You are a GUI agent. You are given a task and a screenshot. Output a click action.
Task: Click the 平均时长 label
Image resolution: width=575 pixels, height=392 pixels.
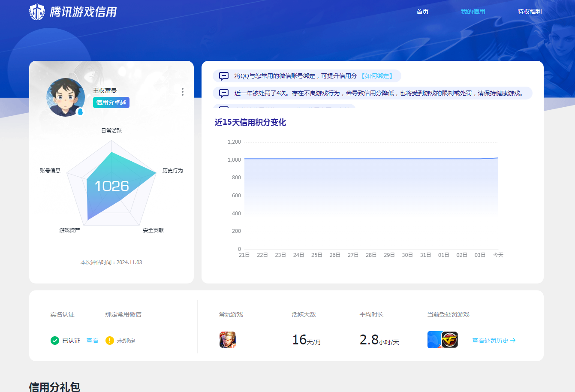click(372, 314)
